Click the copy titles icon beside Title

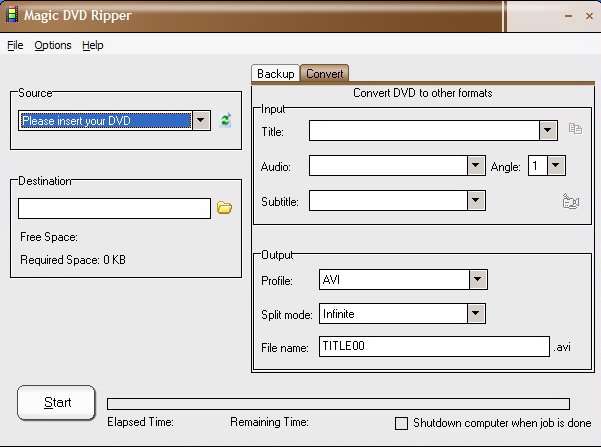575,128
